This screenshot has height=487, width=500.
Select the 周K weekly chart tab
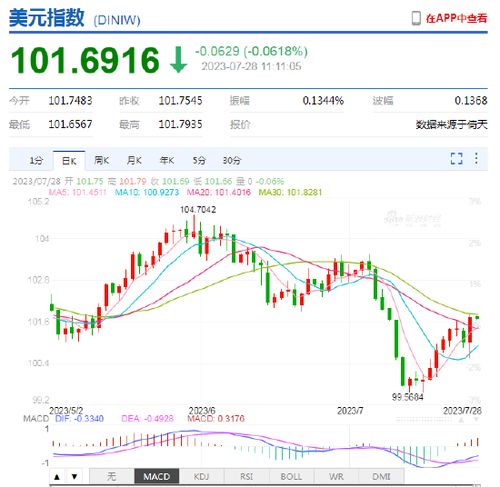point(102,160)
